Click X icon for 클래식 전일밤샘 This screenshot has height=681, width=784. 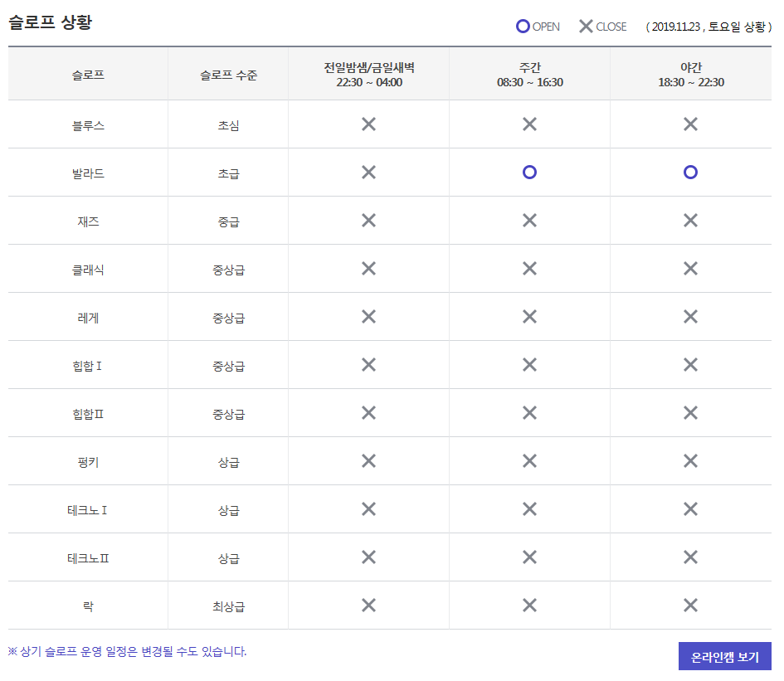tap(368, 269)
